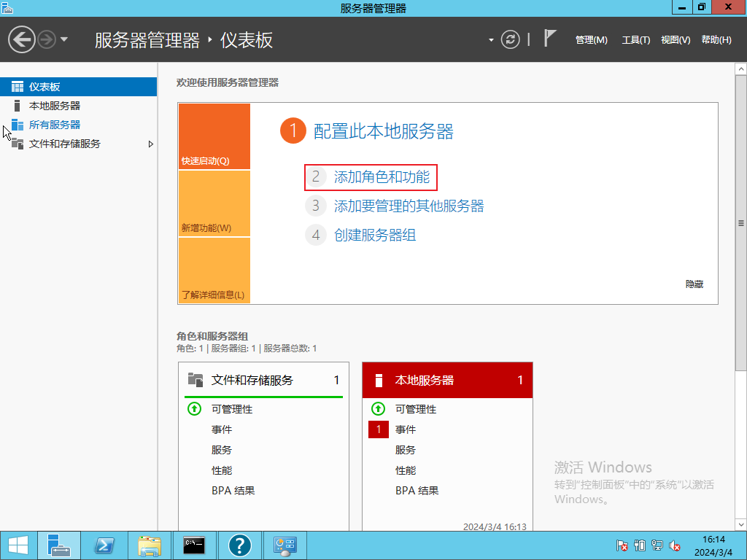
Task: Click 添加要管理的其他服务器 link
Action: 409,206
